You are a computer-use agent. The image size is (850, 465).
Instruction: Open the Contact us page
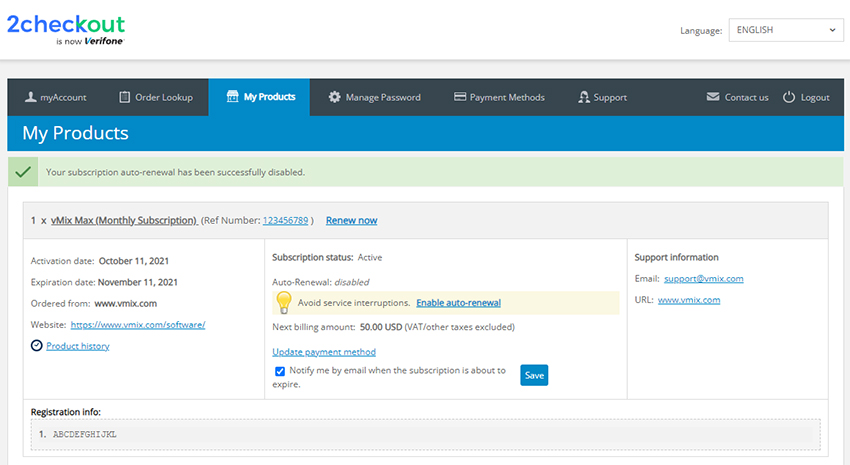pyautogui.click(x=738, y=98)
